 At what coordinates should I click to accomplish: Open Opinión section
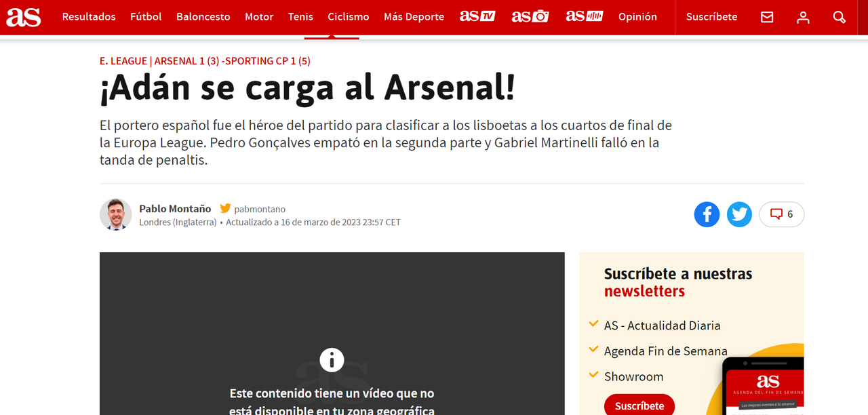(637, 17)
